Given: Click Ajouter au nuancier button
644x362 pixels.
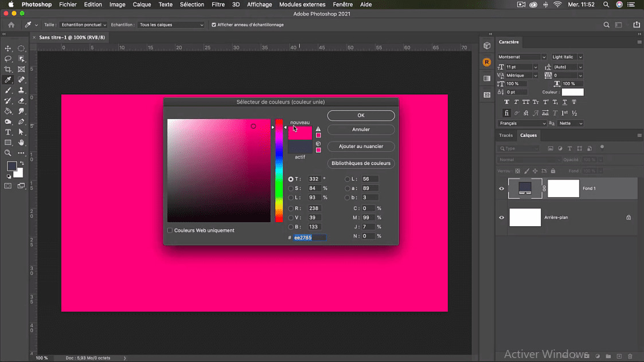Looking at the screenshot, I should click(361, 147).
